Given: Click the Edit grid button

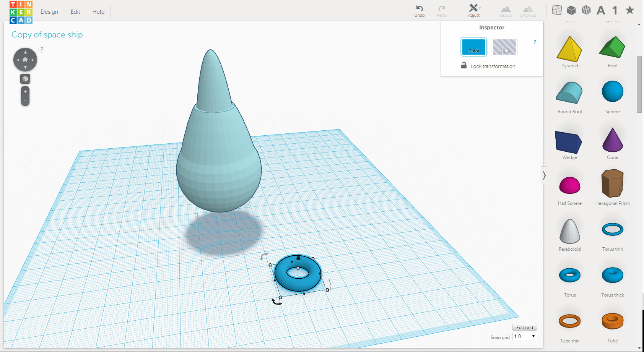Looking at the screenshot, I should pyautogui.click(x=525, y=328).
